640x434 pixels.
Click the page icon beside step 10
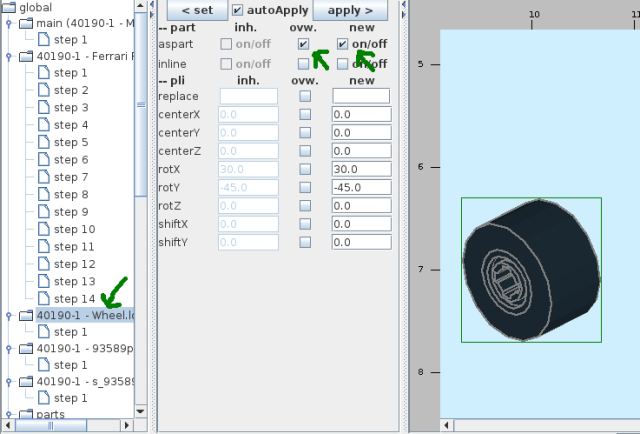click(43, 229)
